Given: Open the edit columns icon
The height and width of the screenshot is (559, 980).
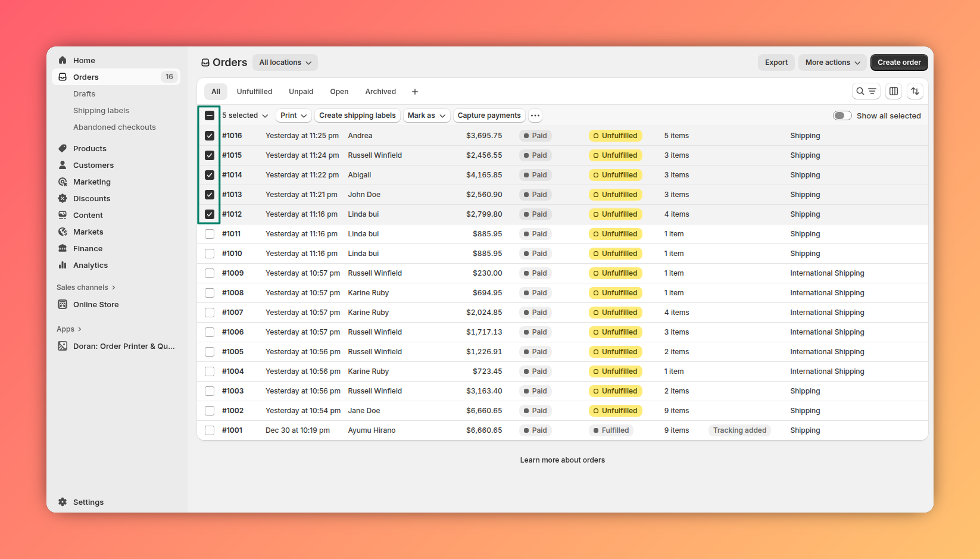Looking at the screenshot, I should pos(894,91).
